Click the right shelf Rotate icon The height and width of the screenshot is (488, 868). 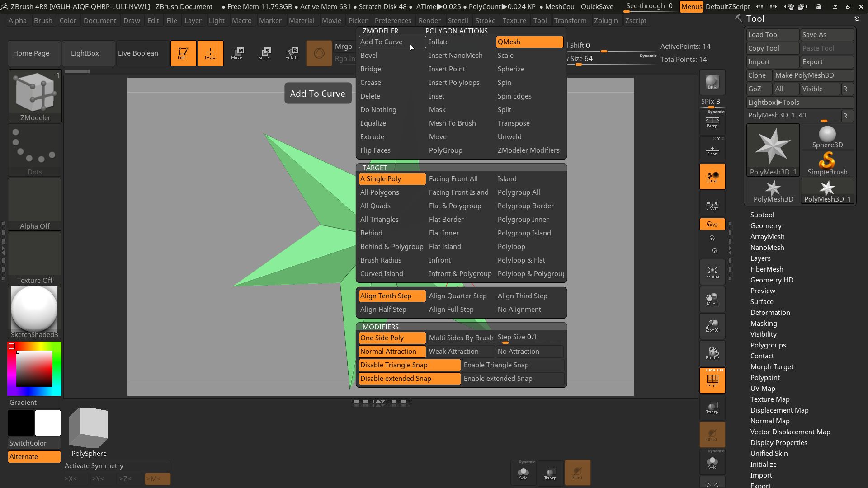coord(712,353)
